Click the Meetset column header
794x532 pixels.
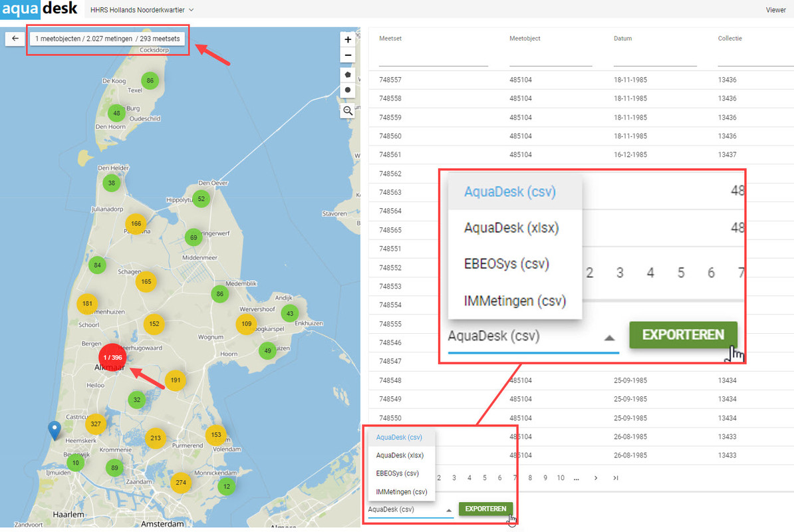click(390, 39)
